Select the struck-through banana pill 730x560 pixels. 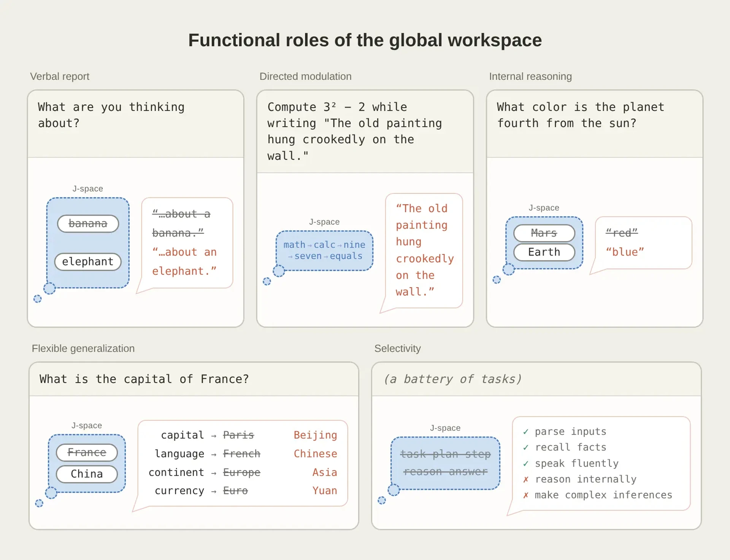click(88, 224)
